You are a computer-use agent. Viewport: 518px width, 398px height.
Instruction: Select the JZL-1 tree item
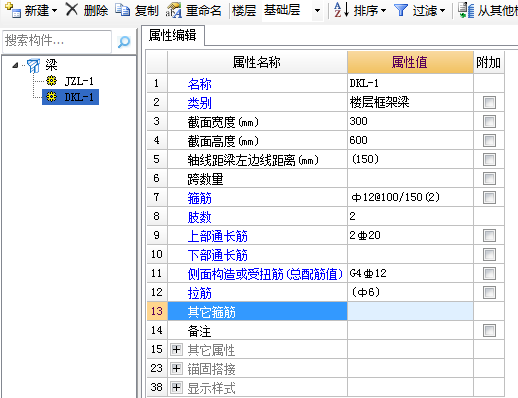(79, 81)
